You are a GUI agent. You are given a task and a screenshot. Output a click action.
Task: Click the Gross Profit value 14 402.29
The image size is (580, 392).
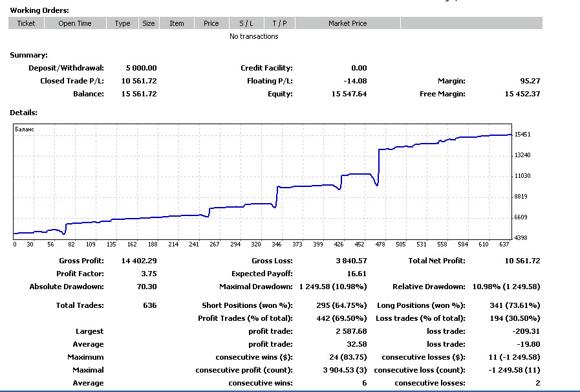pyautogui.click(x=139, y=261)
